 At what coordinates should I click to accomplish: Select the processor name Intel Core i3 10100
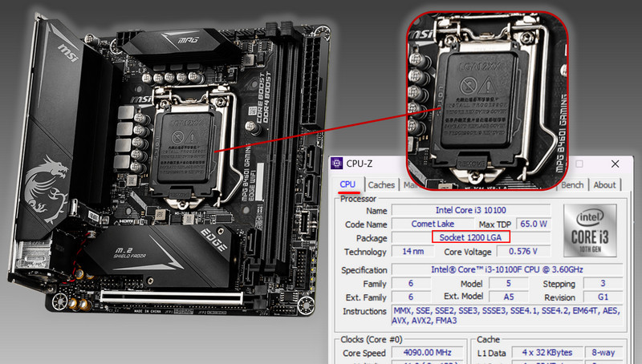coord(471,210)
